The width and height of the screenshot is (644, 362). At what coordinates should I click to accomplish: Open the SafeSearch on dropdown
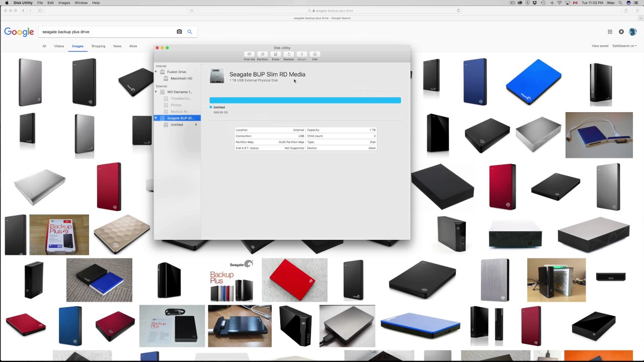(624, 46)
